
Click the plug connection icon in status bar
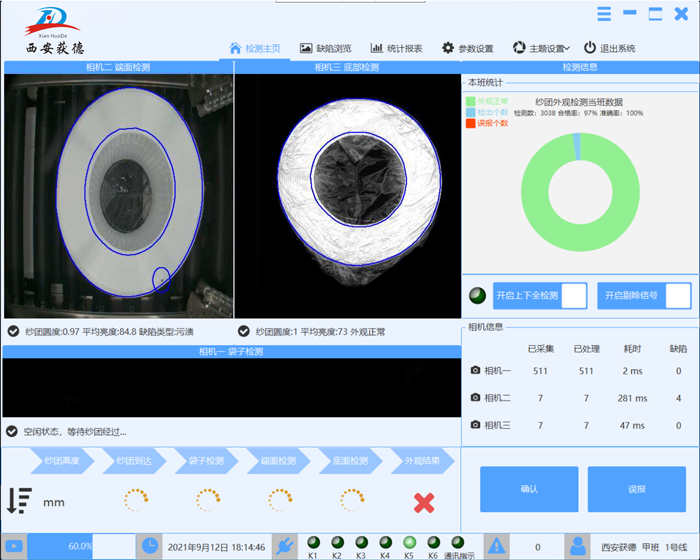[282, 546]
